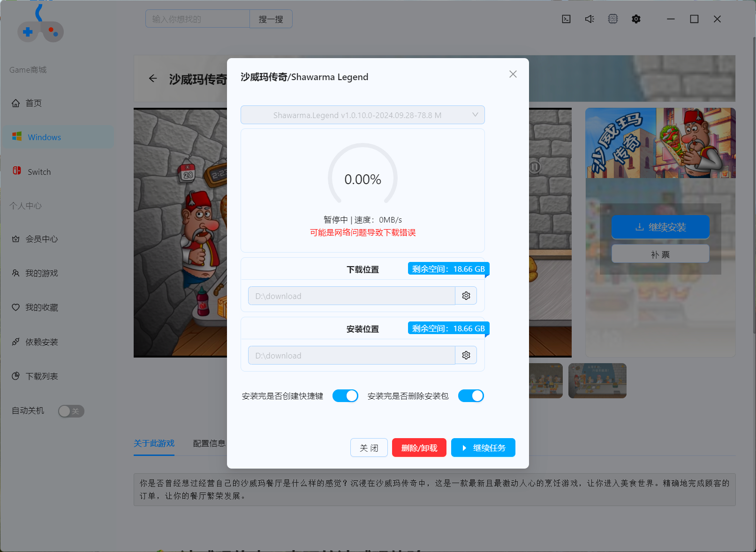The width and height of the screenshot is (756, 552).
Task: Open the settings gear in title bar
Action: (x=636, y=19)
